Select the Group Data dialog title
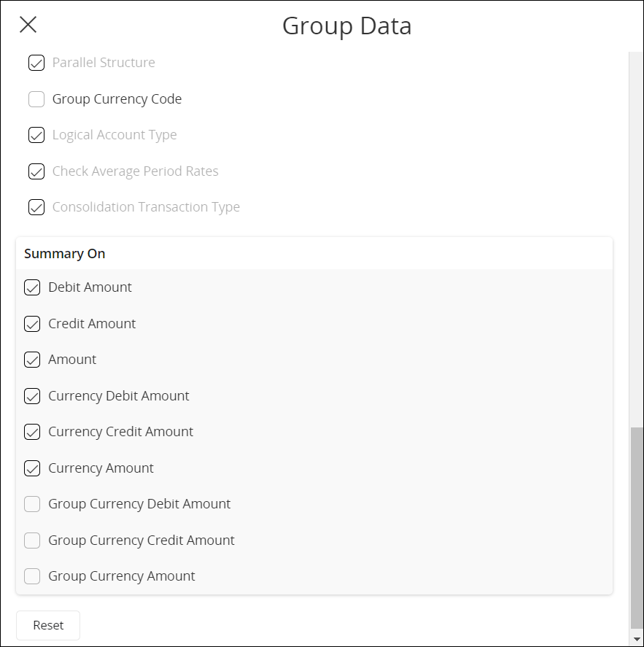Viewport: 644px width, 647px height. 346,26
